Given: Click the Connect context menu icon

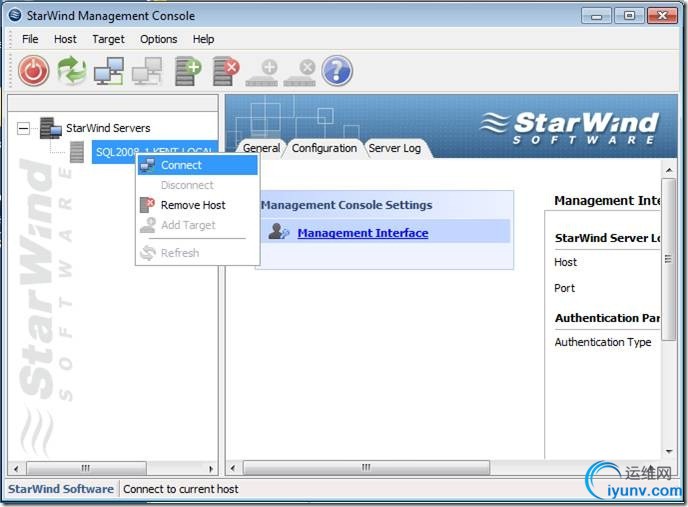Looking at the screenshot, I should (147, 165).
